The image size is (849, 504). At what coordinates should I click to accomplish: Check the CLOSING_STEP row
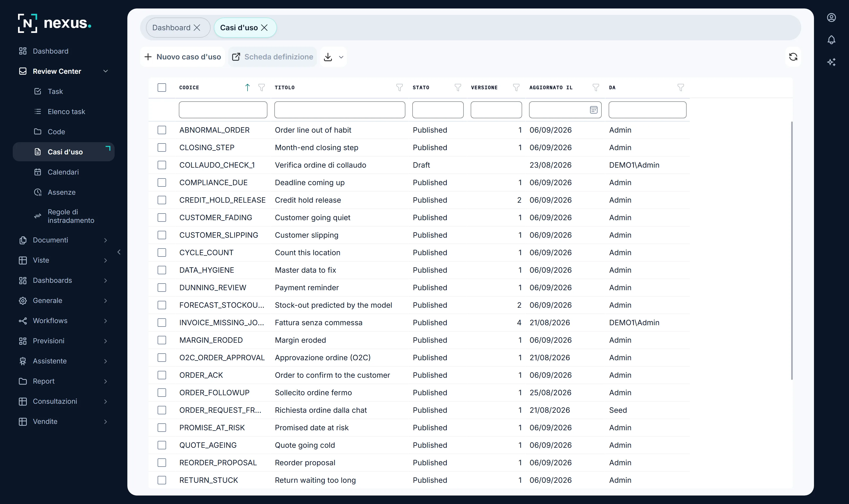click(162, 147)
